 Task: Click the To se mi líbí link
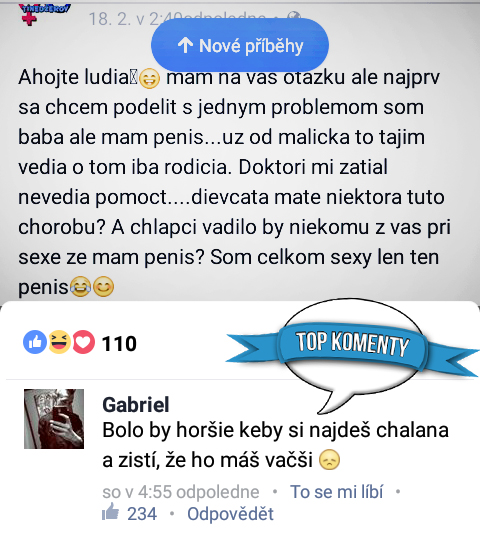(x=337, y=492)
